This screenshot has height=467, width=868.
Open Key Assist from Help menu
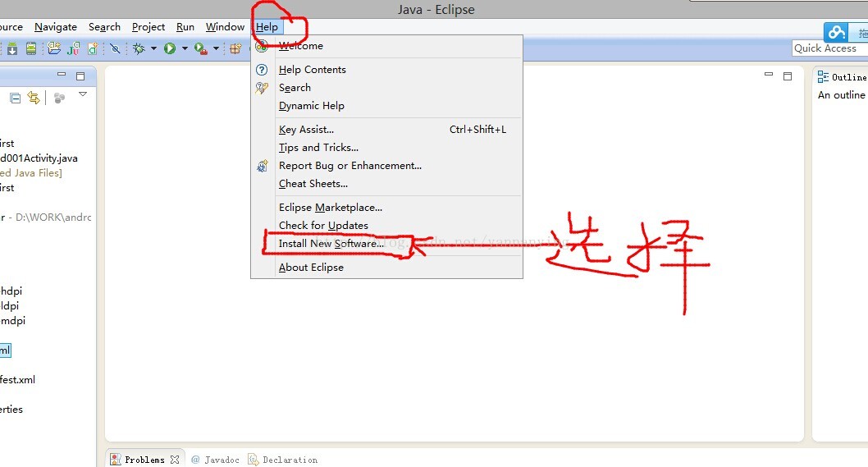point(387,130)
